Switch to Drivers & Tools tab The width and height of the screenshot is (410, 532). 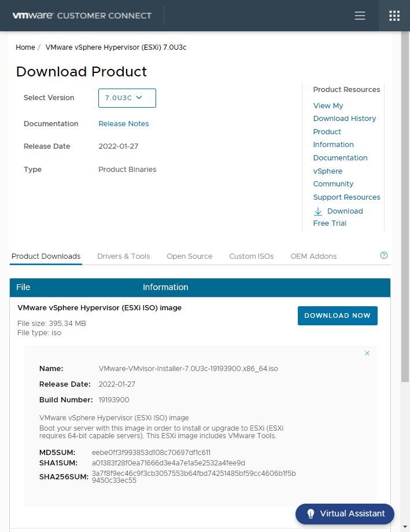pyautogui.click(x=123, y=256)
